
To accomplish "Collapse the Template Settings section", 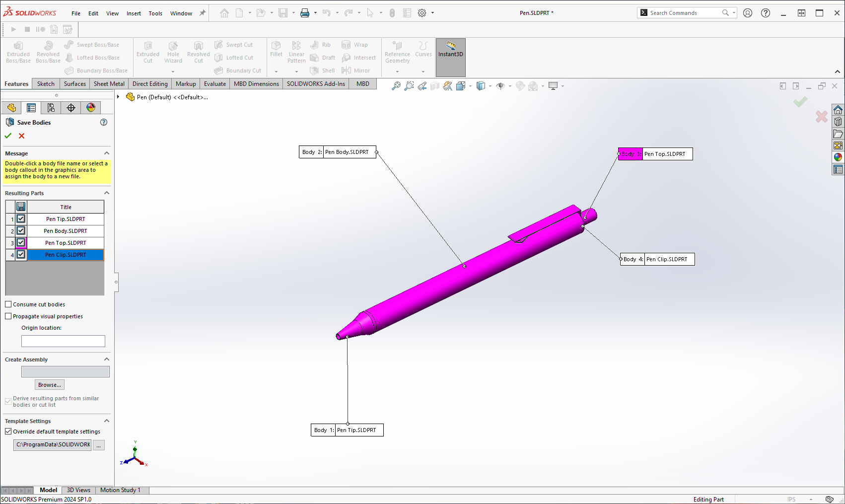I will pyautogui.click(x=106, y=421).
